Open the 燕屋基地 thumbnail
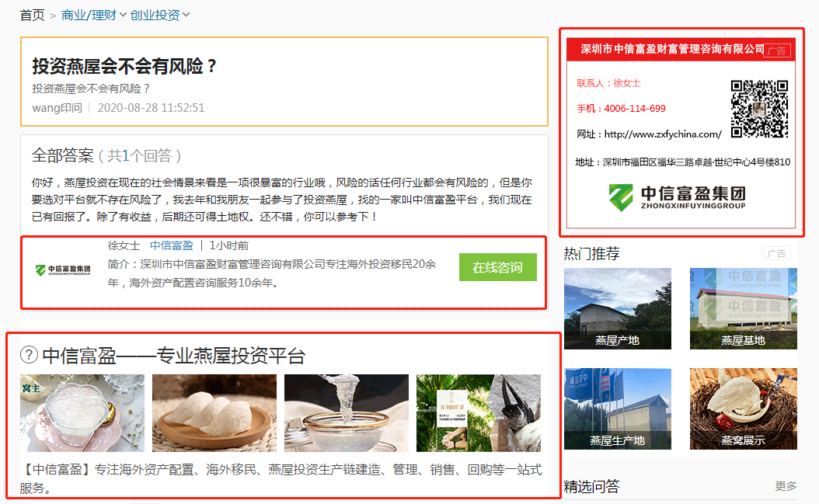 744,308
